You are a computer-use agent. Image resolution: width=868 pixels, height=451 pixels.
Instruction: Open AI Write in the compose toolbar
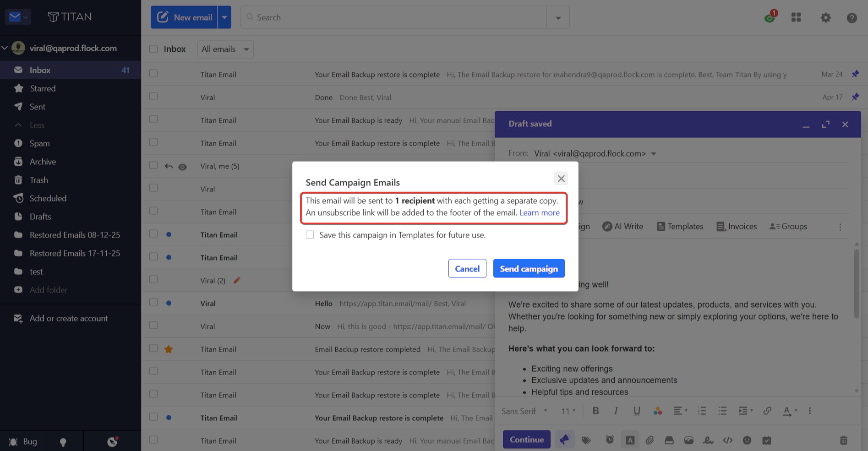tap(622, 226)
